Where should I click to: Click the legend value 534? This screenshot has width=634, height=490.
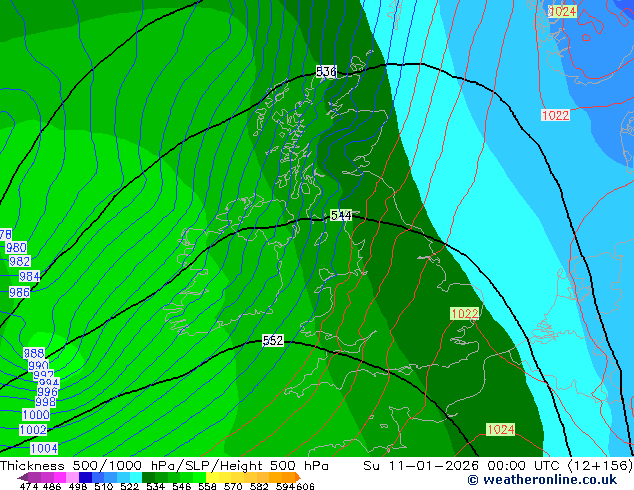pos(156,486)
